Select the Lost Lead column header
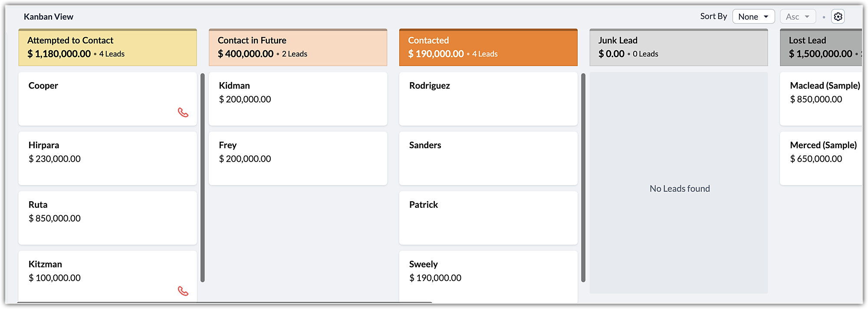This screenshot has width=868, height=309. pos(820,47)
